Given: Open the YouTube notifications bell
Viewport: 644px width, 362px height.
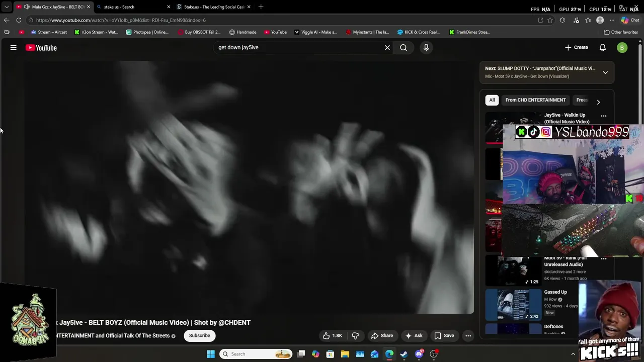Looking at the screenshot, I should (x=603, y=47).
